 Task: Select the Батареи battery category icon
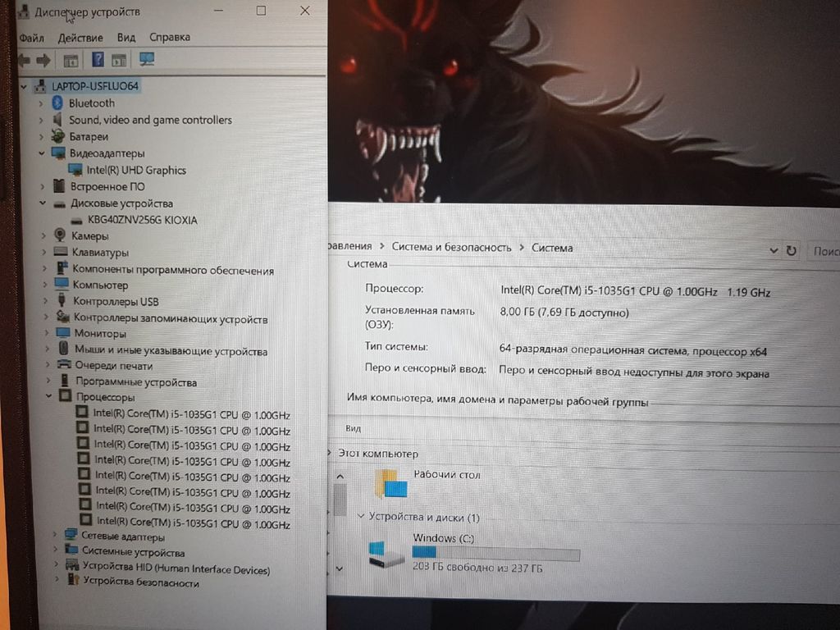58,136
